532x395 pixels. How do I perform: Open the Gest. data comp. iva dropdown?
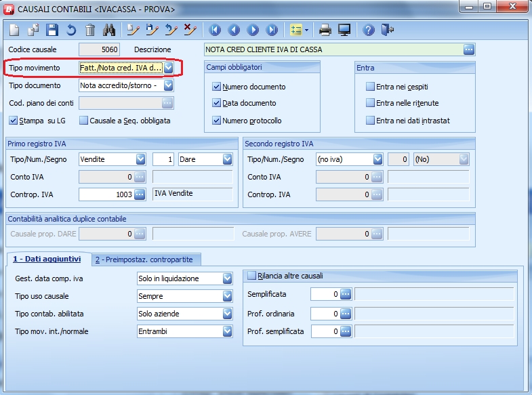click(x=227, y=278)
